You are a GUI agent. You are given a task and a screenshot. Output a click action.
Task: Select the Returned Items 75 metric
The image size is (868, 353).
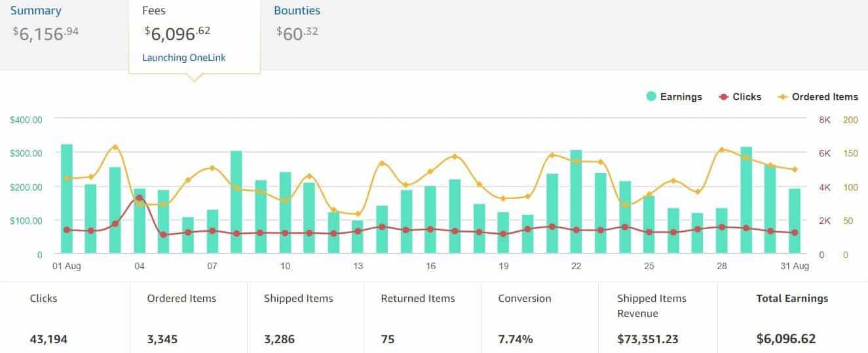tap(423, 318)
